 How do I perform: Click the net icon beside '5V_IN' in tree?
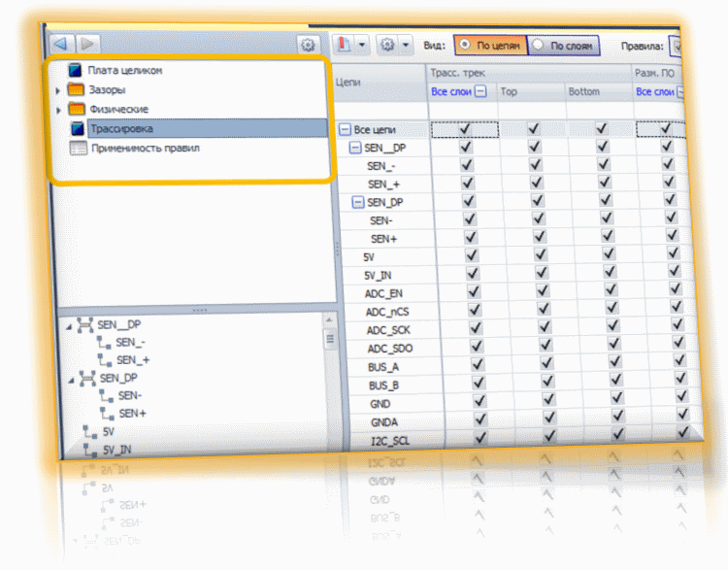(x=90, y=451)
